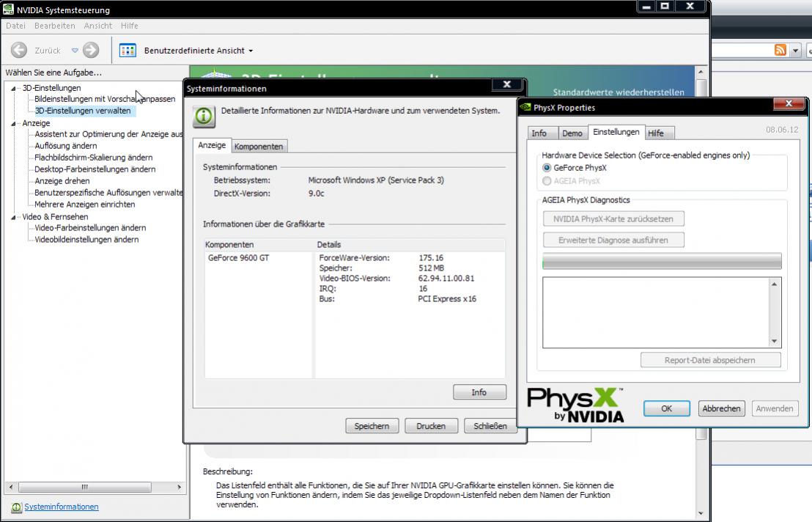Click the forward arrow icon in toolbar

tap(91, 51)
